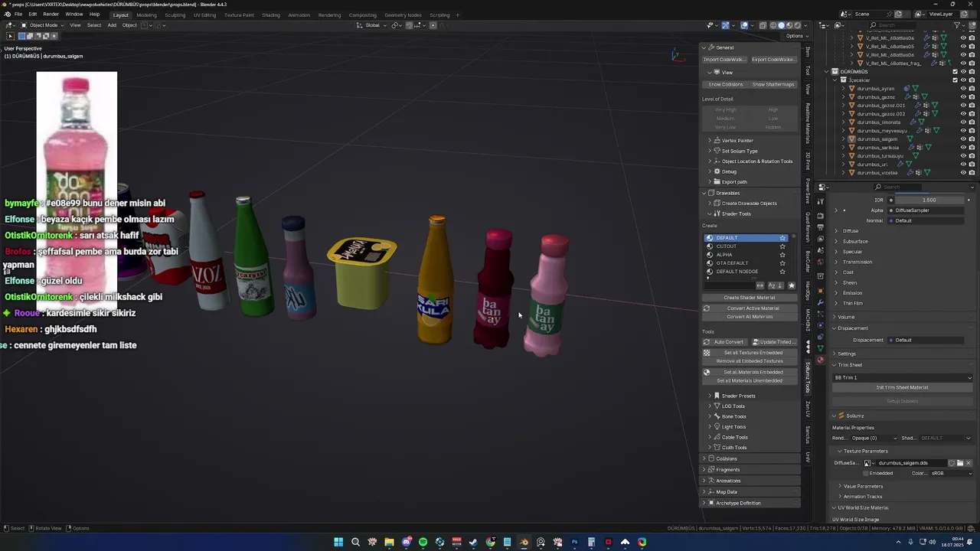Toggle the Embedded checkbox under DiffuseSampler
The height and width of the screenshot is (551, 980).
(865, 473)
